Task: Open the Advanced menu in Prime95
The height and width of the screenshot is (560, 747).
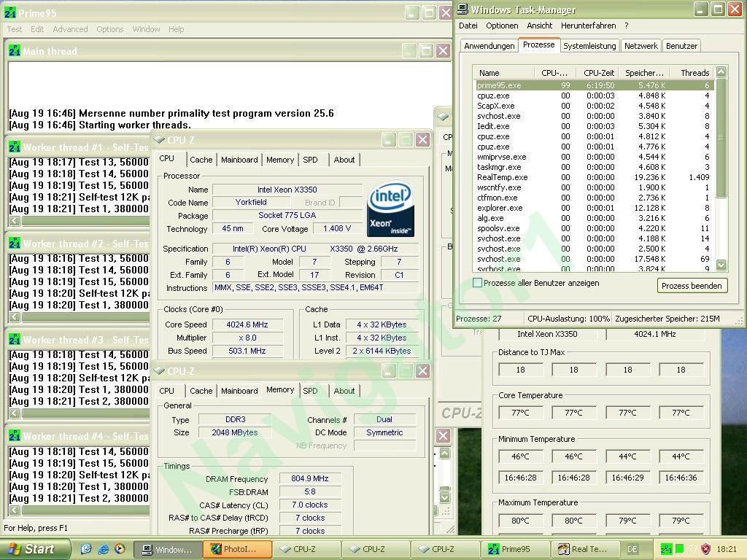Action: coord(70,29)
